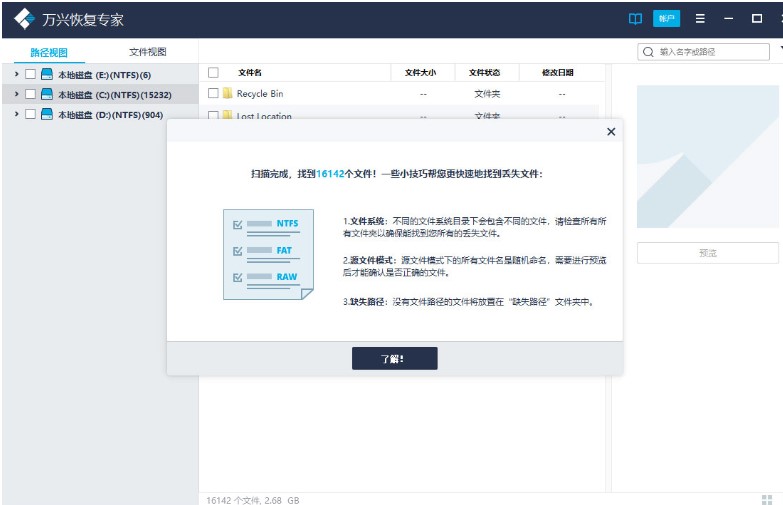Open the hamburger menu in title bar
783x505 pixels.
(700, 19)
